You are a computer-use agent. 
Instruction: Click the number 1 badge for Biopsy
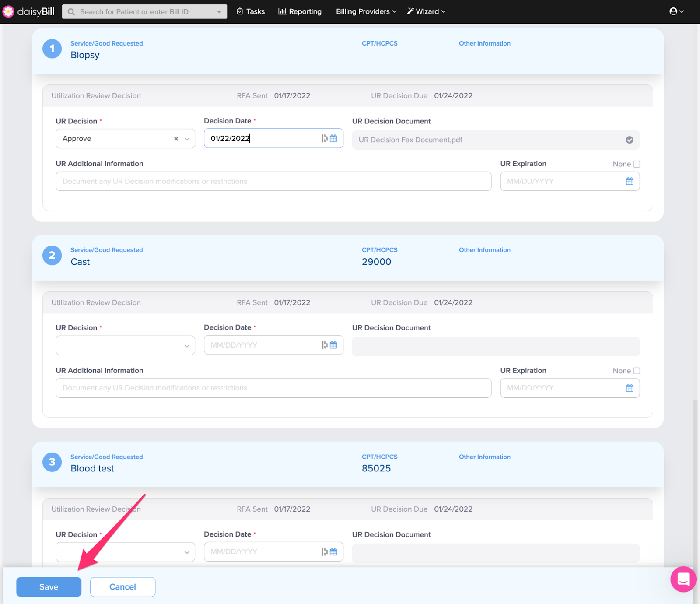(x=52, y=49)
